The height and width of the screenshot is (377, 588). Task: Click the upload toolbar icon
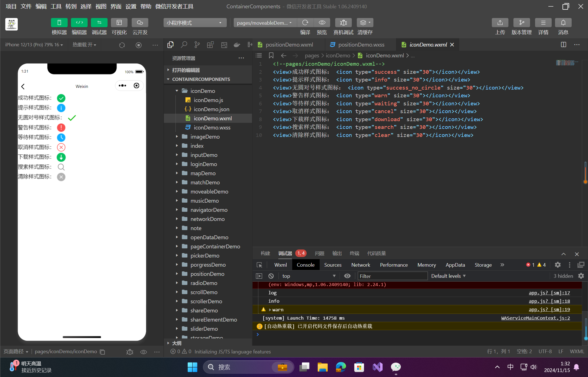point(500,23)
